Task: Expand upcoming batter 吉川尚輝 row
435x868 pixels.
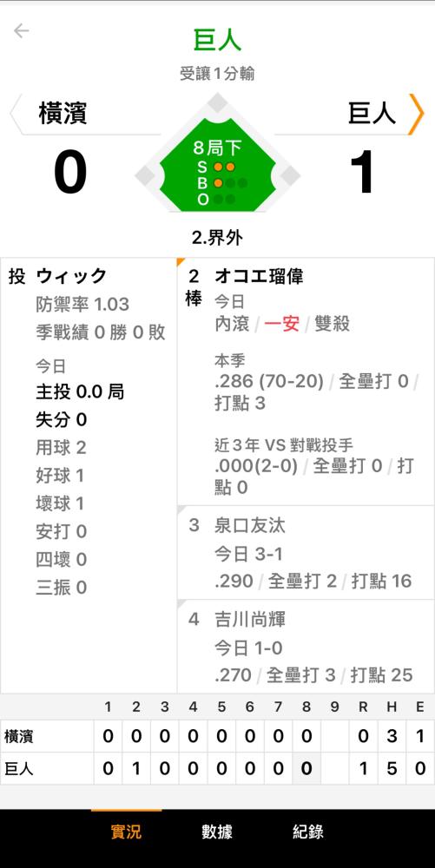Action: pos(306,647)
